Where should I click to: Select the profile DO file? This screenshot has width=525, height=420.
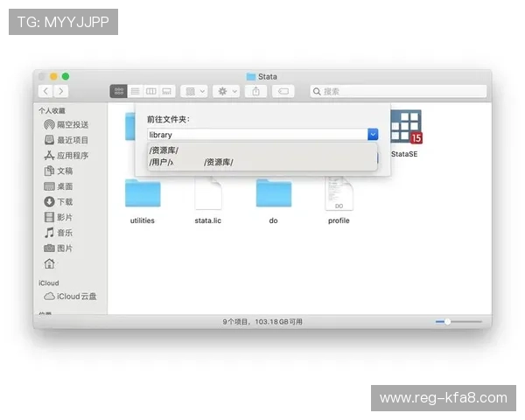click(x=339, y=193)
